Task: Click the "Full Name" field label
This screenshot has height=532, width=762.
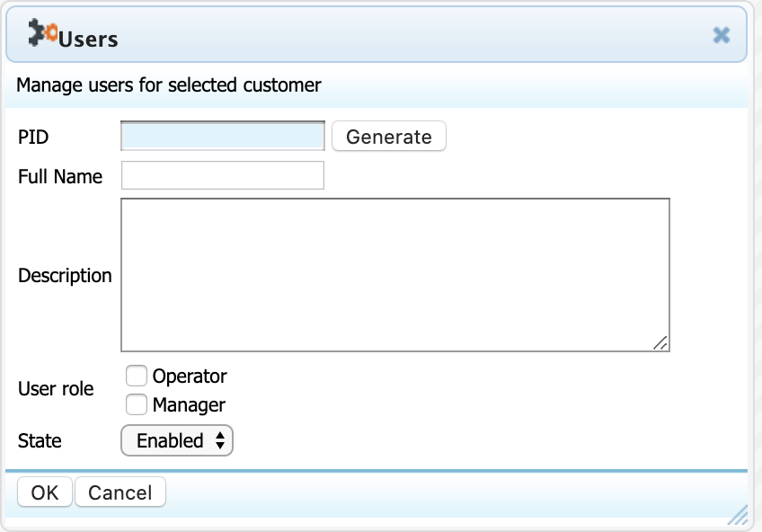Action: (x=60, y=176)
